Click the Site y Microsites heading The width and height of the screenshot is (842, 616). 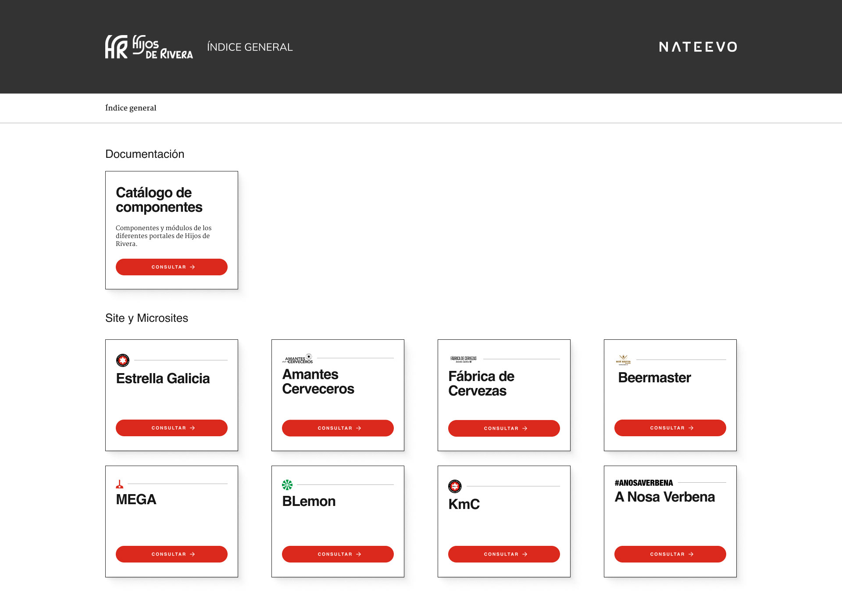pos(146,318)
